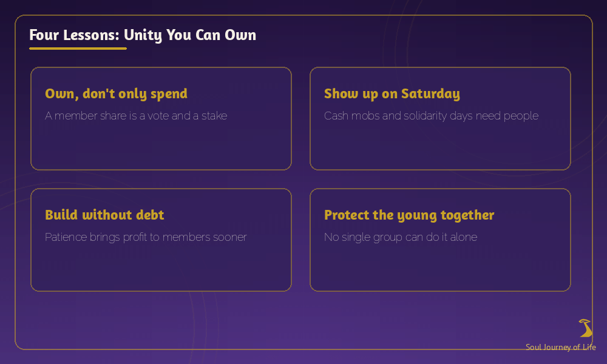This screenshot has height=364, width=607.
Task: Click the word 'Saturday' in the top-right card
Action: (x=430, y=93)
